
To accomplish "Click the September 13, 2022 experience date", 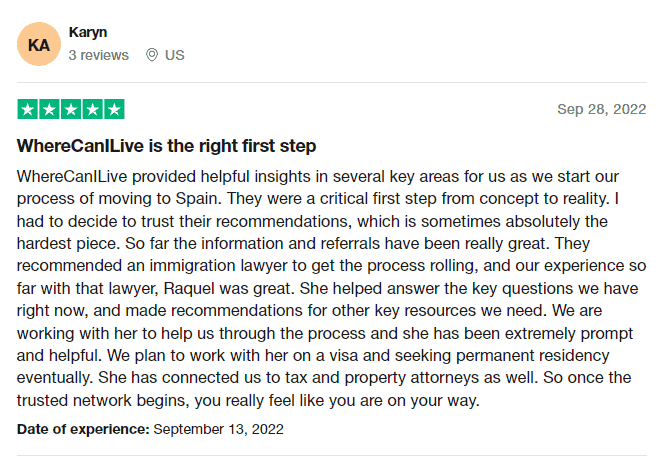I will (219, 429).
